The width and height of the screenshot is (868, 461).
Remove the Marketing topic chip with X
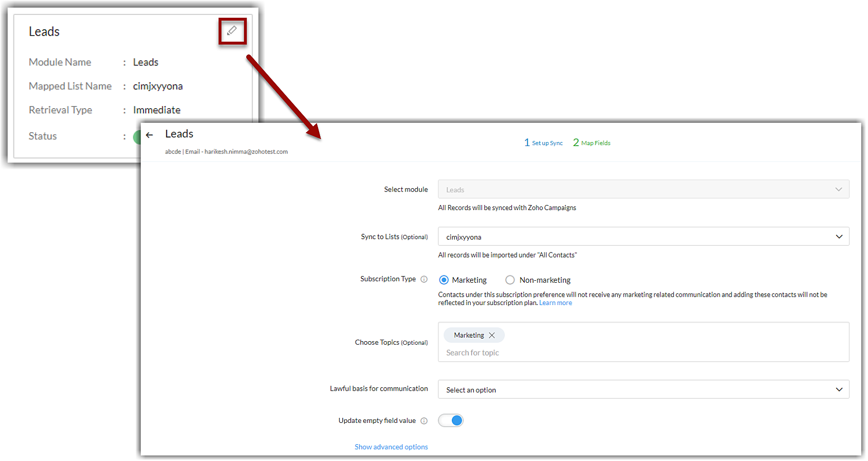point(492,335)
